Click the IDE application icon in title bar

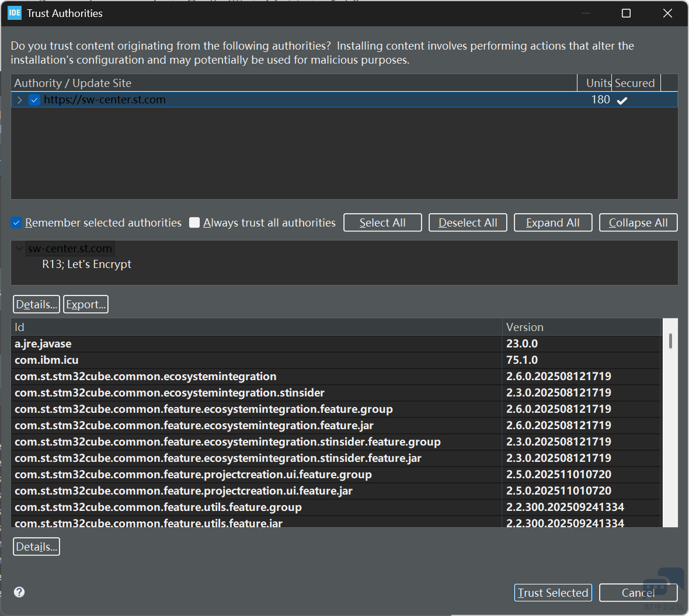click(x=15, y=13)
